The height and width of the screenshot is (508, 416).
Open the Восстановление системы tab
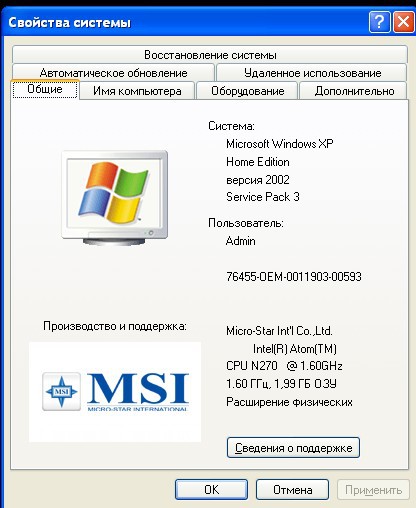pyautogui.click(x=210, y=54)
